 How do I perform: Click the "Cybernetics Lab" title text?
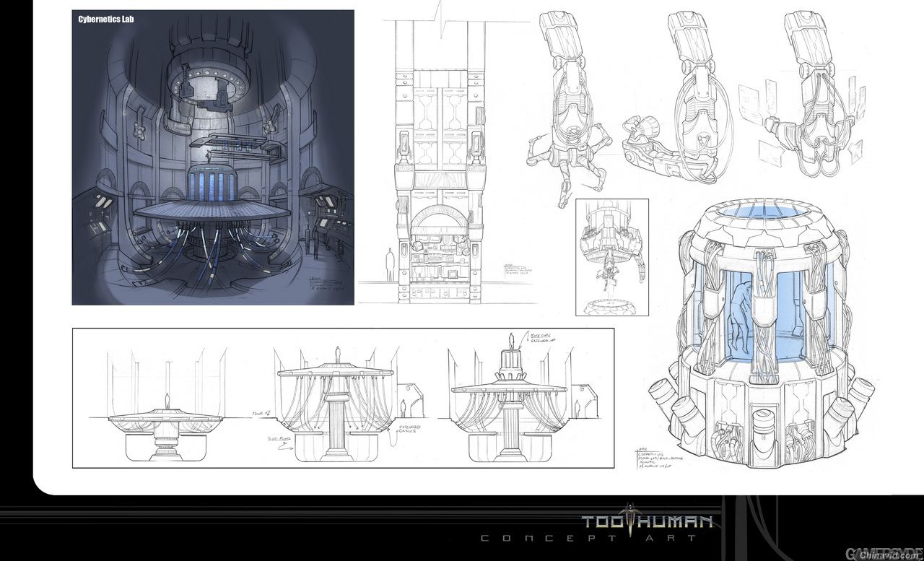pos(106,19)
